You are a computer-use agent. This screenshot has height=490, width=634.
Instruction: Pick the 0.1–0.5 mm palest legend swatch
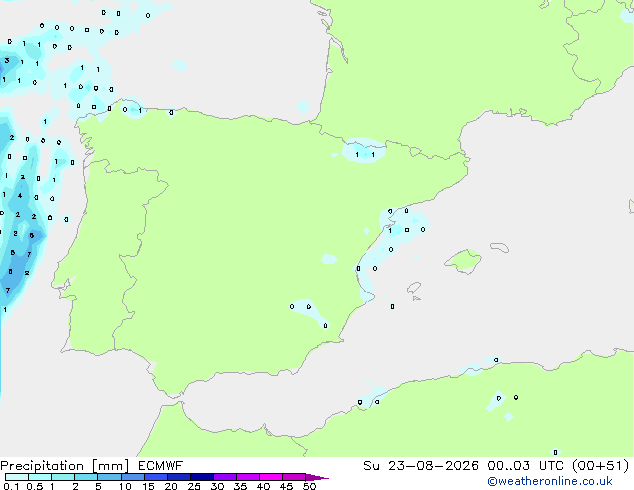click(17, 477)
